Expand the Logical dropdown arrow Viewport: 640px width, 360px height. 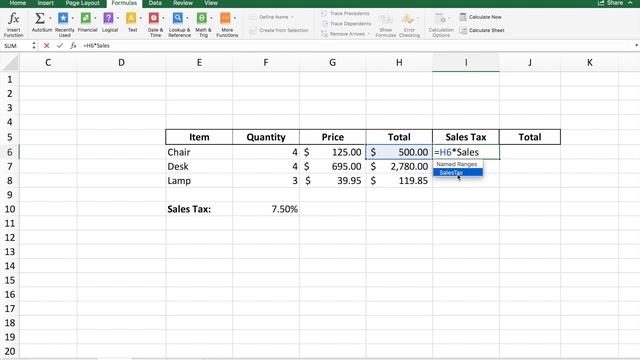[118, 18]
